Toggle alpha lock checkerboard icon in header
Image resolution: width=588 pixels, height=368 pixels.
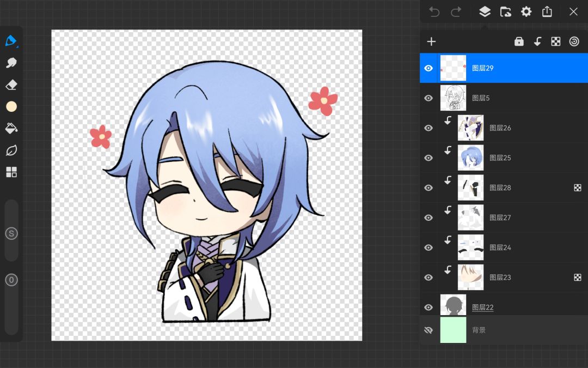pos(556,41)
